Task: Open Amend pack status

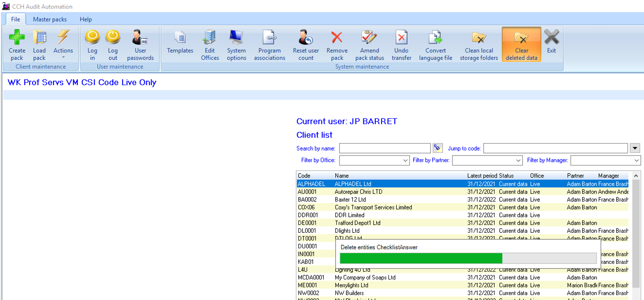Action: tap(369, 44)
